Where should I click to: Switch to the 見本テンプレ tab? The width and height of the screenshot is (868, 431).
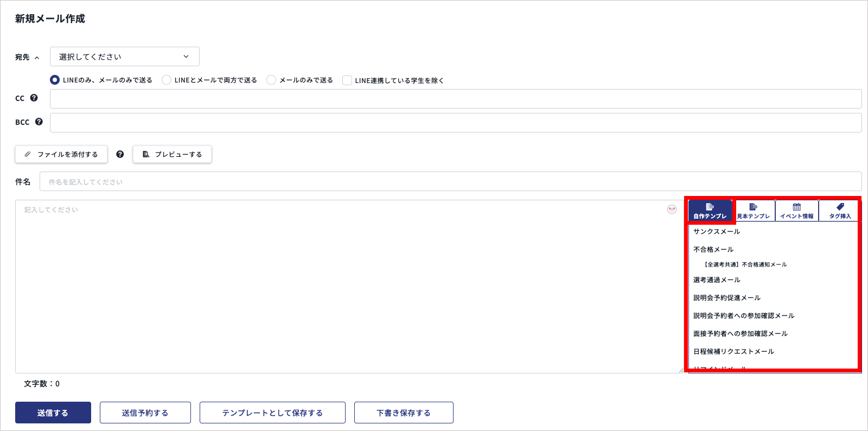point(753,211)
